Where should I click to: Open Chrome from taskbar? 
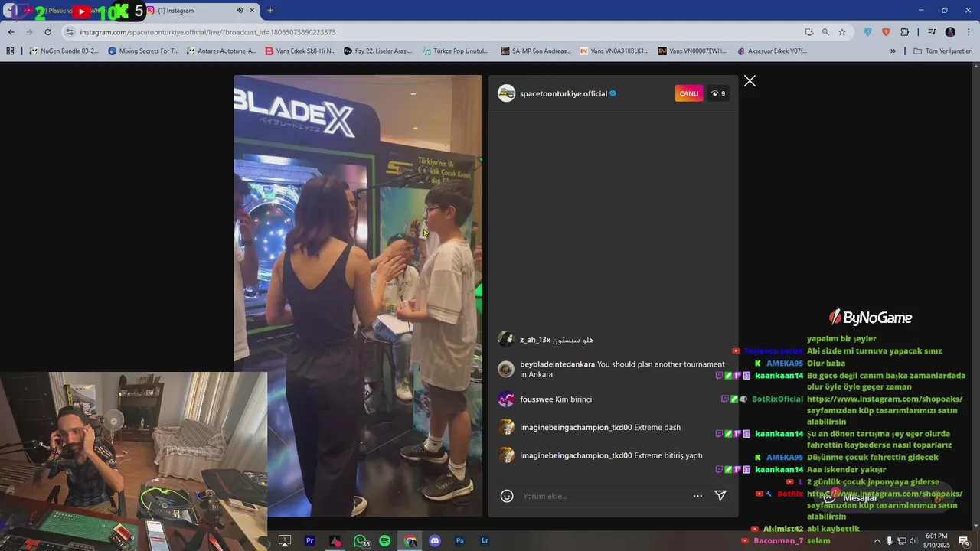(410, 540)
